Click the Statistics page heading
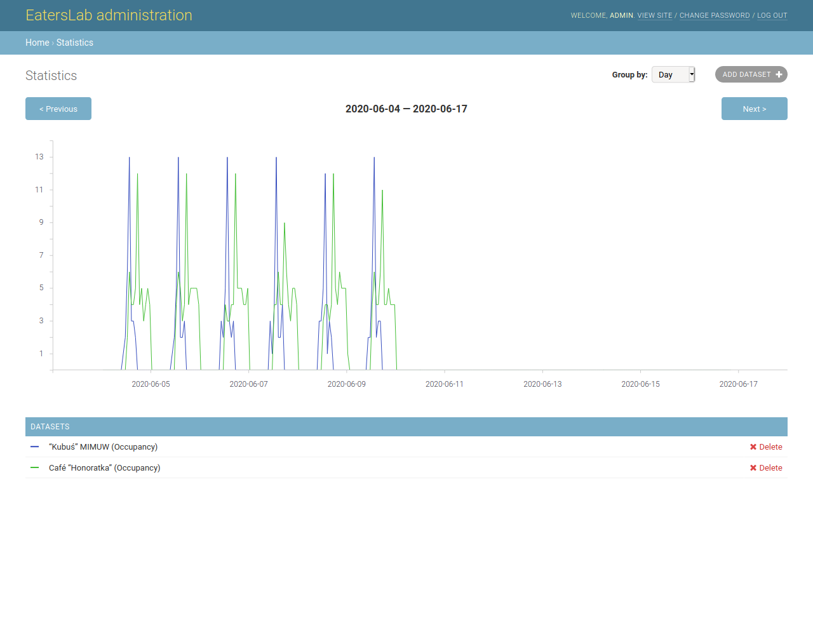This screenshot has width=813, height=644. tap(51, 76)
